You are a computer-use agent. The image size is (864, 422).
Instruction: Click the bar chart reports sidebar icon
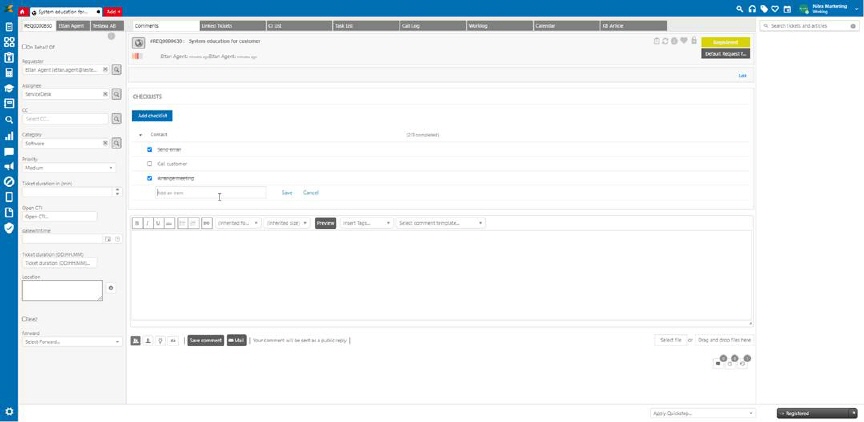click(9, 136)
